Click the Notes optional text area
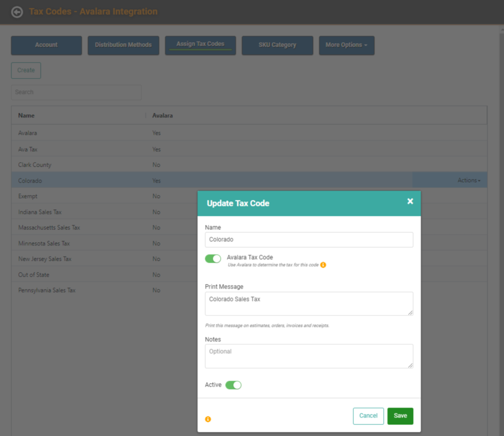 click(x=309, y=356)
